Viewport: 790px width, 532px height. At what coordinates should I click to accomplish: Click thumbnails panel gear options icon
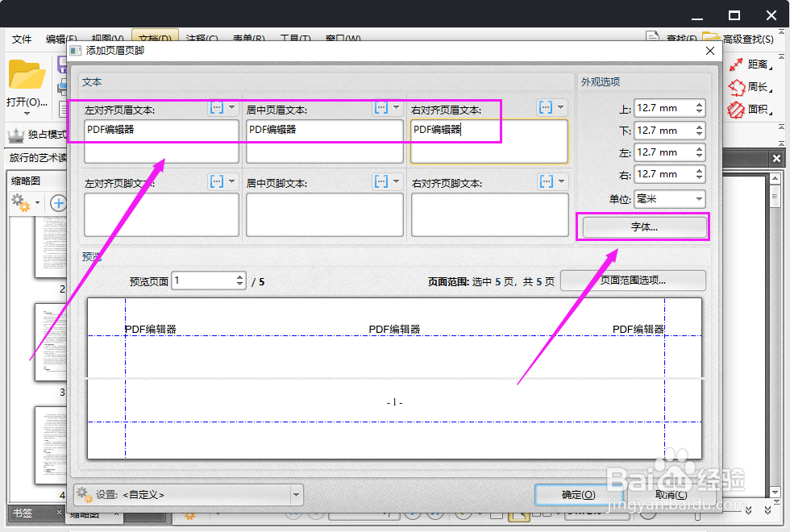(21, 202)
